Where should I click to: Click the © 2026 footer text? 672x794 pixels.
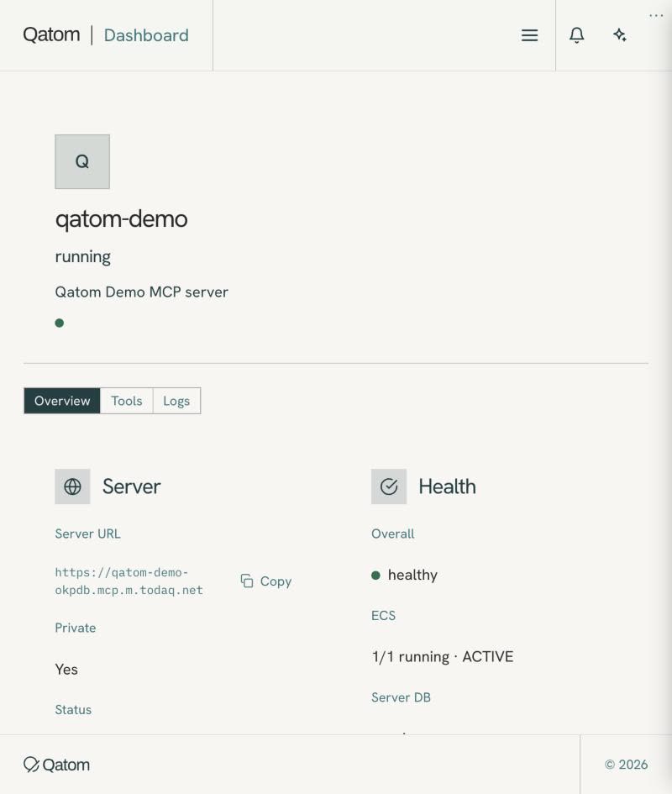626,765
